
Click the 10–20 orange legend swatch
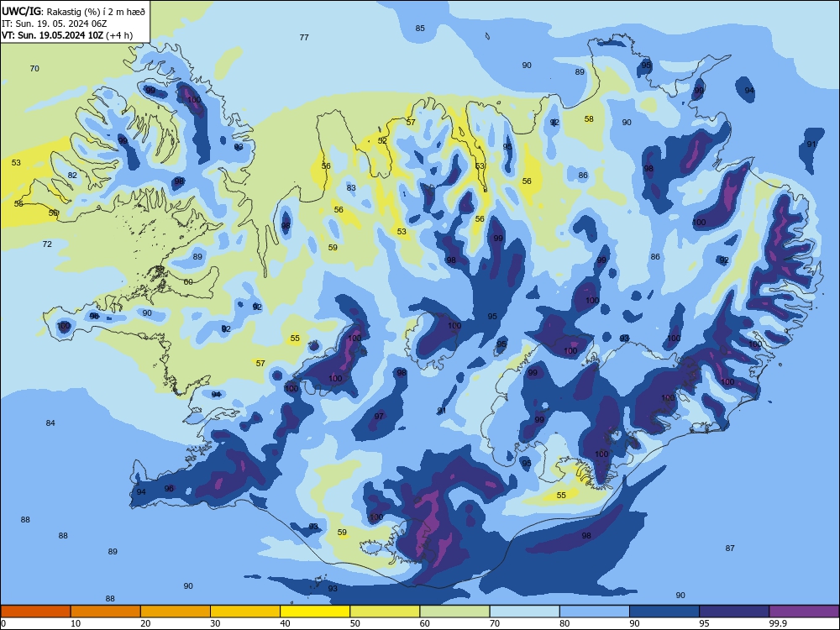click(x=106, y=612)
